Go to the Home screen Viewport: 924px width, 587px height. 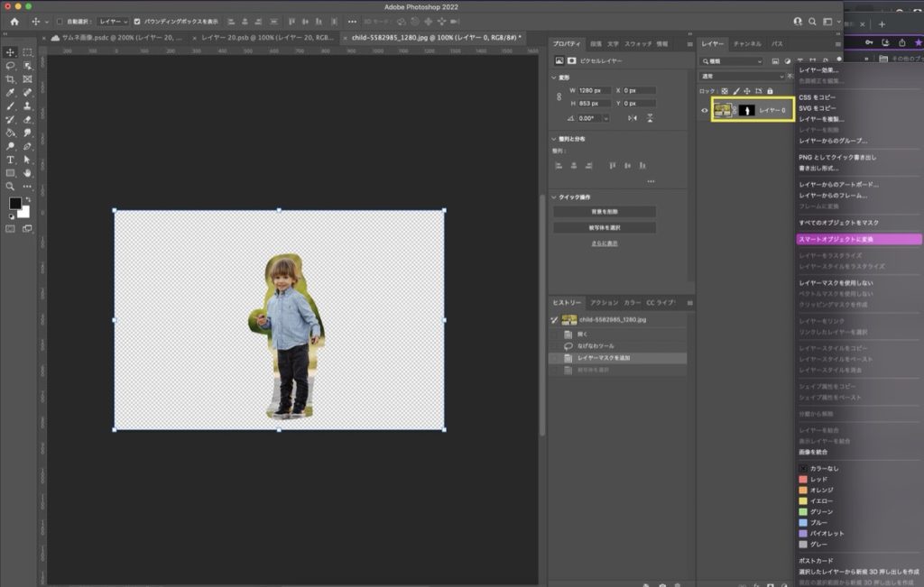coord(14,22)
